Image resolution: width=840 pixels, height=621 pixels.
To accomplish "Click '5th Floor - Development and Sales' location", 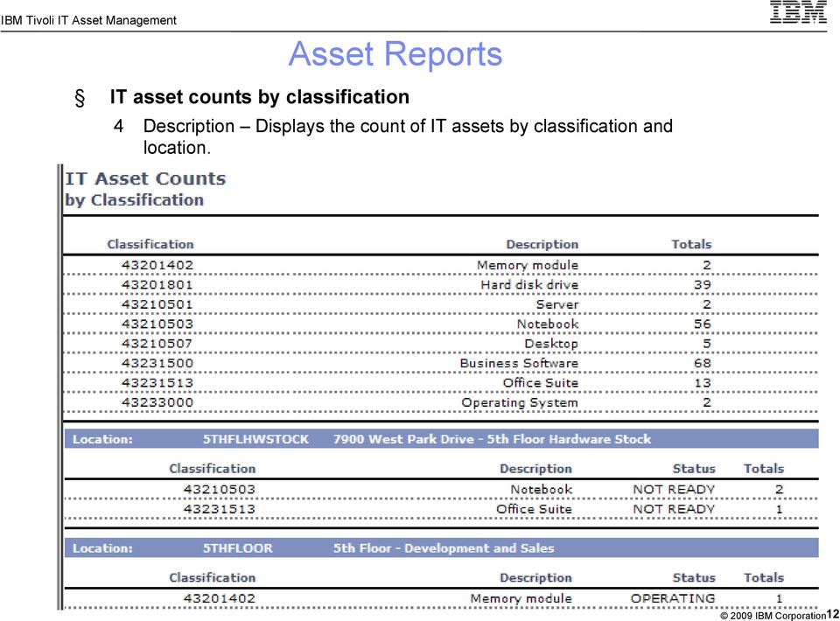I will [444, 548].
